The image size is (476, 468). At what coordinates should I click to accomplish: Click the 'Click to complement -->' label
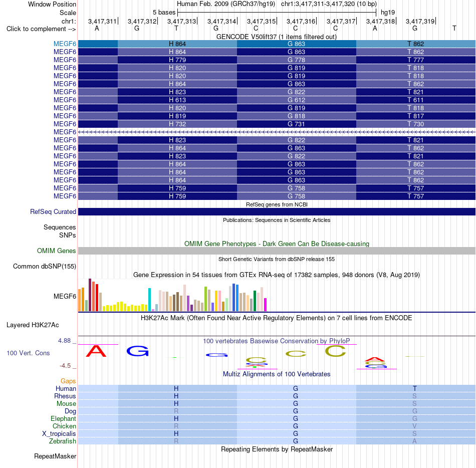41,29
